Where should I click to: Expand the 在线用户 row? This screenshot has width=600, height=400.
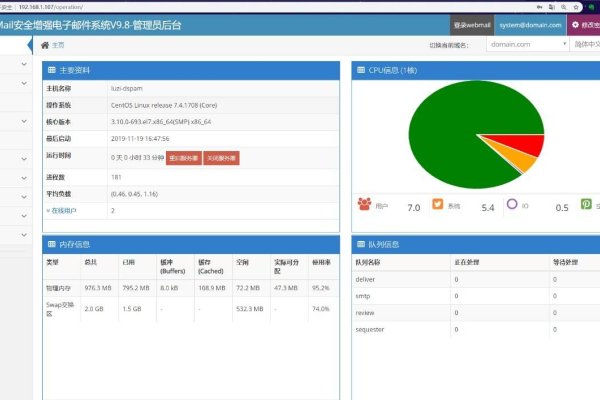click(x=61, y=211)
